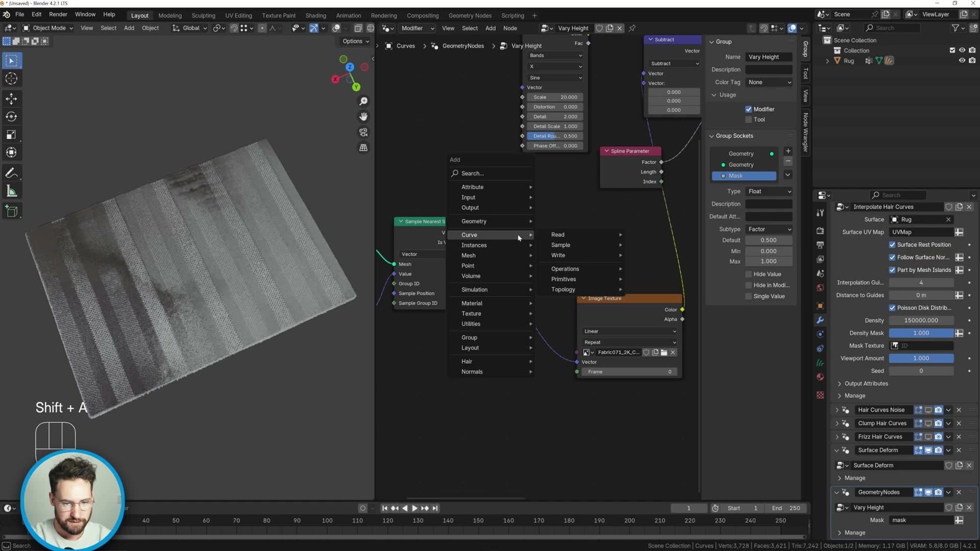Switch to the Geometry Nodes workspace tab
The height and width of the screenshot is (551, 980).
(x=470, y=15)
